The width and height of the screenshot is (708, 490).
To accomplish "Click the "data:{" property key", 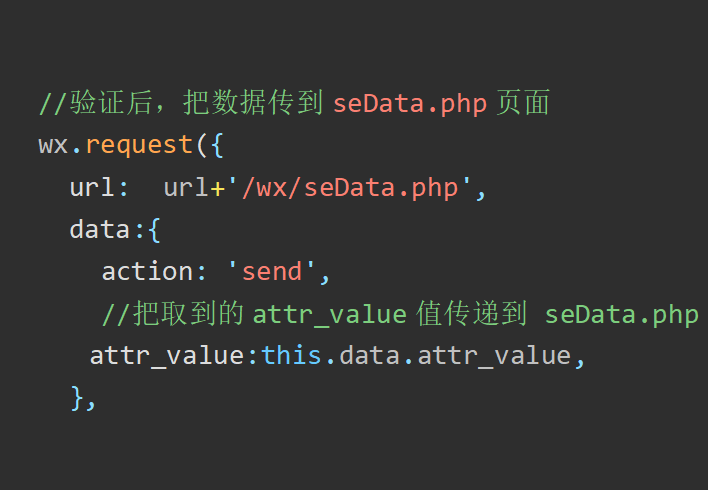I will [114, 230].
